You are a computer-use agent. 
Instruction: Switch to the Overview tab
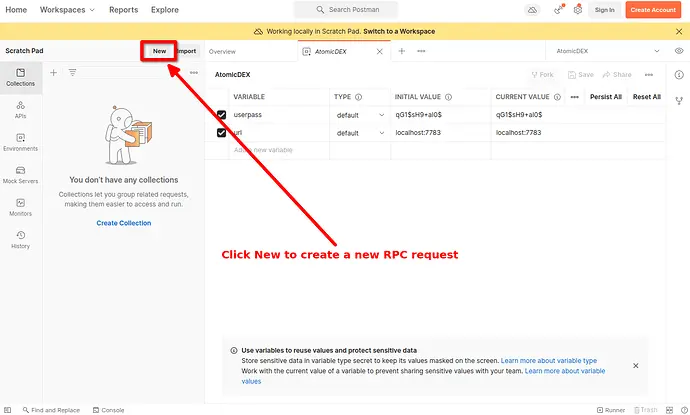pyautogui.click(x=222, y=51)
